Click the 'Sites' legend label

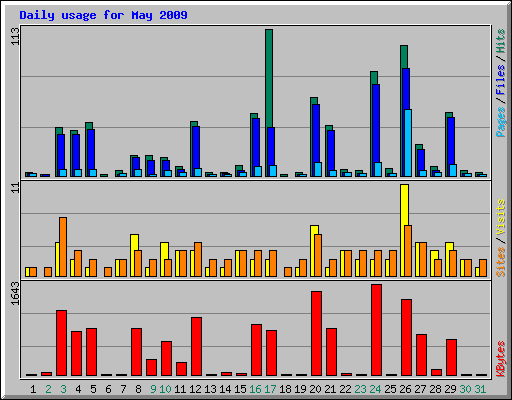tap(501, 262)
